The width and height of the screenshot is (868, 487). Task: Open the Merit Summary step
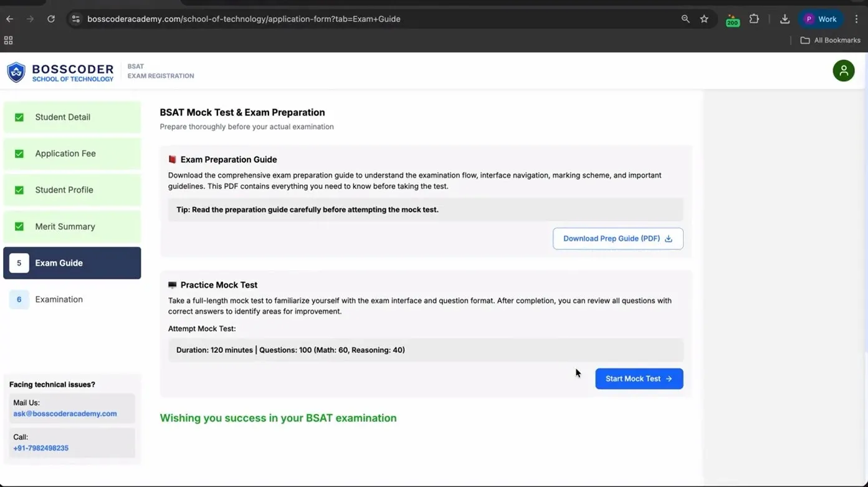[72, 226]
